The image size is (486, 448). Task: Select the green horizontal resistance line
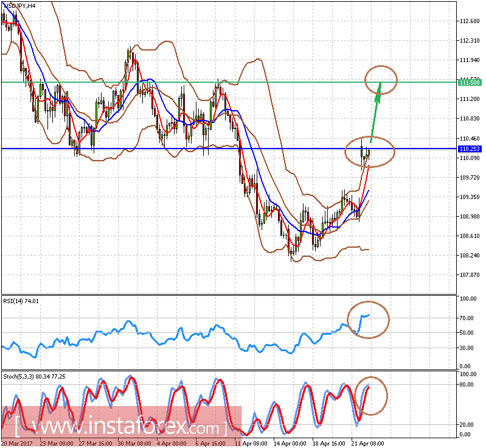(182, 82)
